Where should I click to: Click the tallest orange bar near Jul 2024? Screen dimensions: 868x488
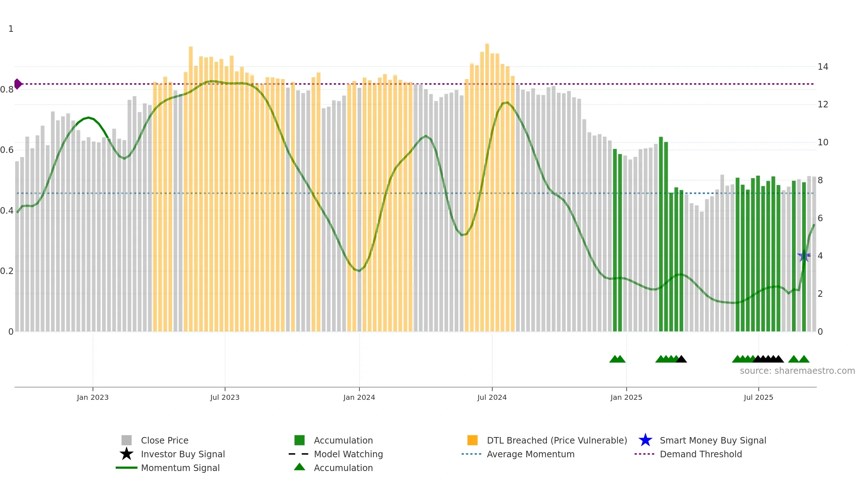487,187
